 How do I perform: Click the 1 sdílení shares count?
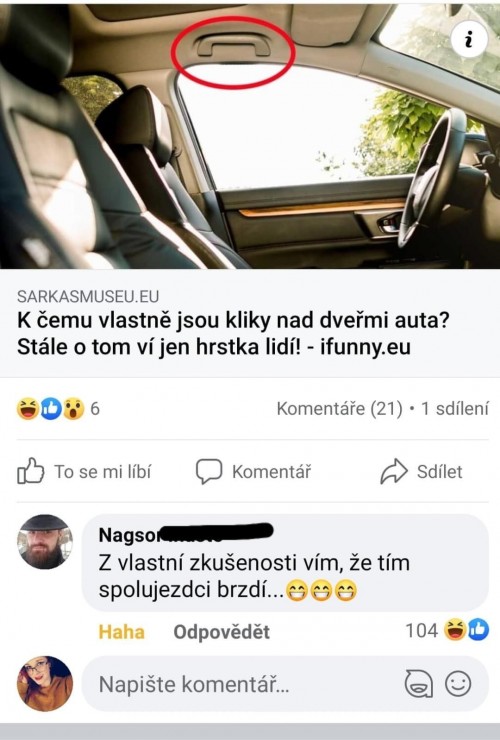[454, 409]
